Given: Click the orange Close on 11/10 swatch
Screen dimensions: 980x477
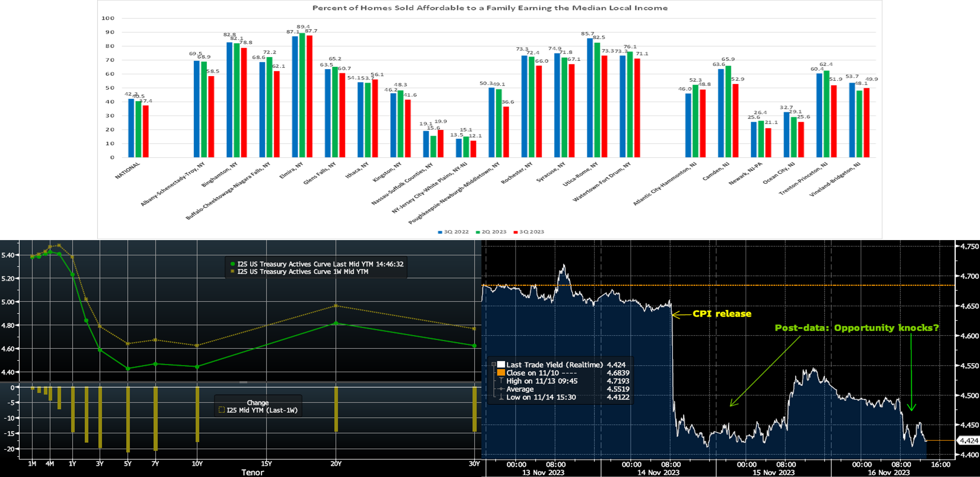Looking at the screenshot, I should pos(501,372).
